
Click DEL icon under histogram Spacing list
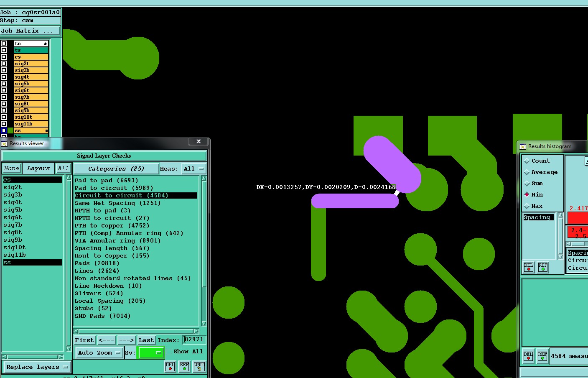click(529, 267)
